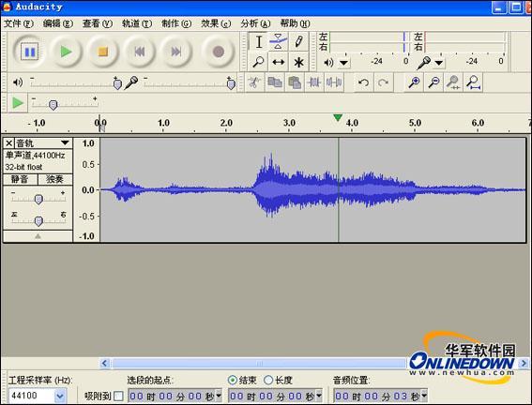This screenshot has height=405, width=532.
Task: Open the 轨道(T) menu
Action: tap(137, 23)
